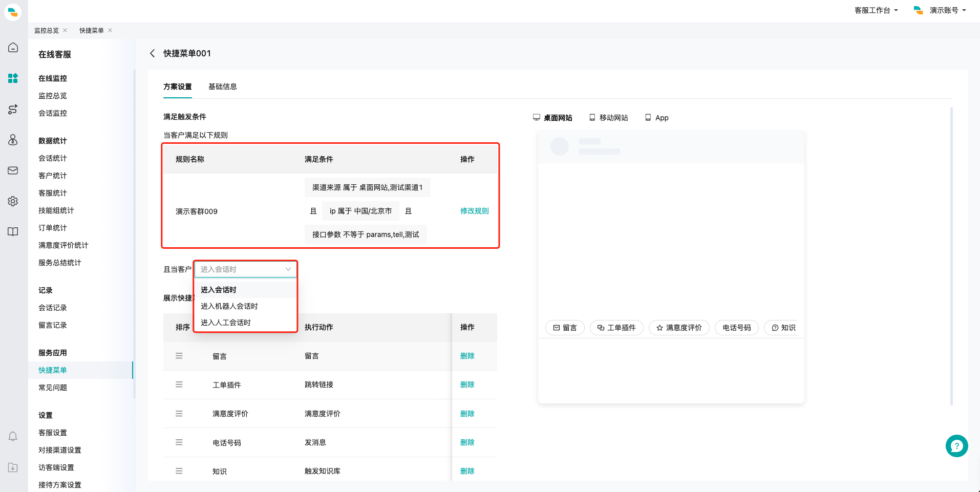Switch to the 基础信息 tab

223,87
